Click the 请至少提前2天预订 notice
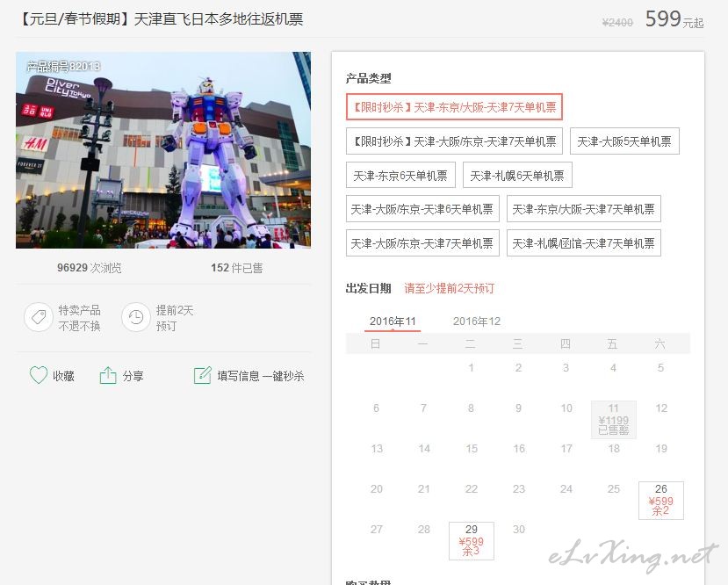Screen dimensions: 728x585 click(450, 288)
